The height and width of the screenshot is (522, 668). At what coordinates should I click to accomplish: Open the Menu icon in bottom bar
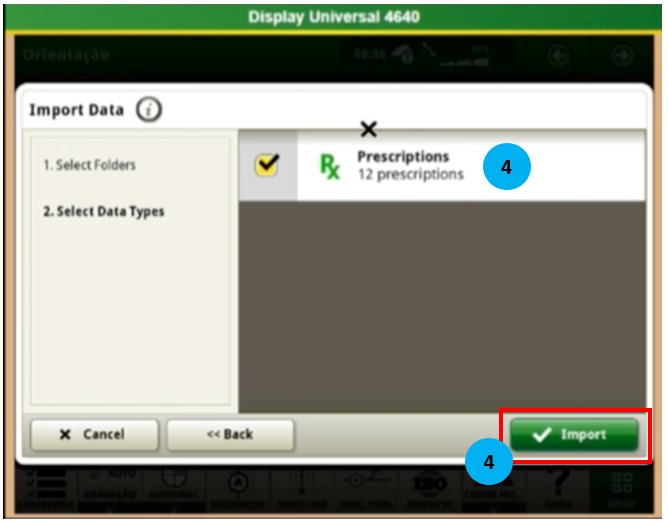click(620, 486)
